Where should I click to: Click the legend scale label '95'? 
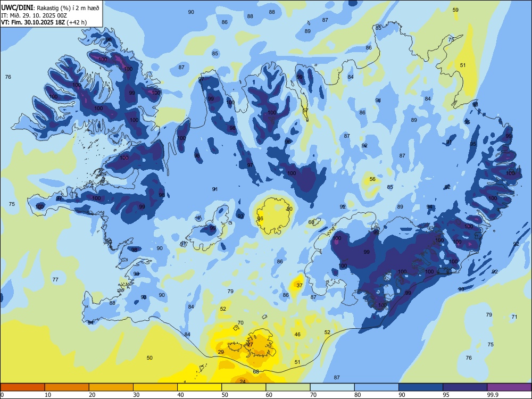[446, 395]
